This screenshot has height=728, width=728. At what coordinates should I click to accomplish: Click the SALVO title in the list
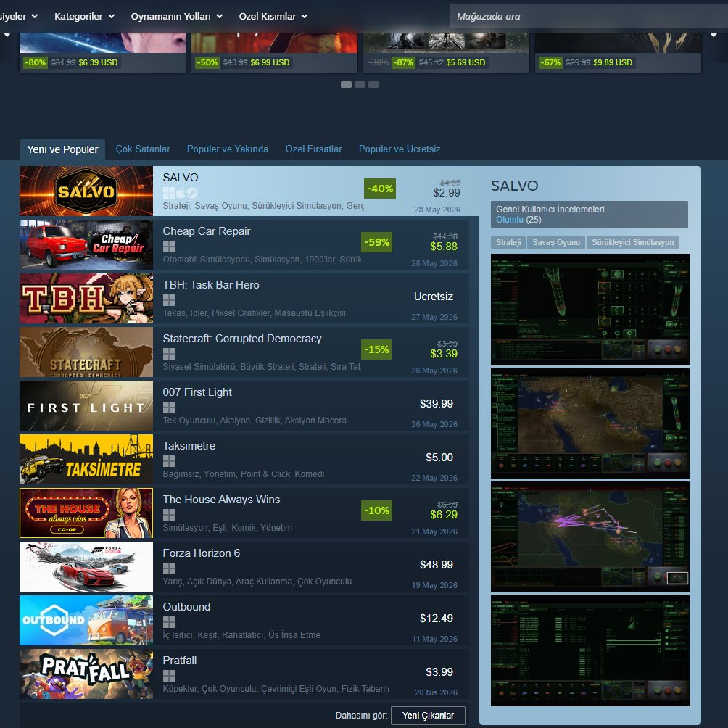pyautogui.click(x=181, y=178)
